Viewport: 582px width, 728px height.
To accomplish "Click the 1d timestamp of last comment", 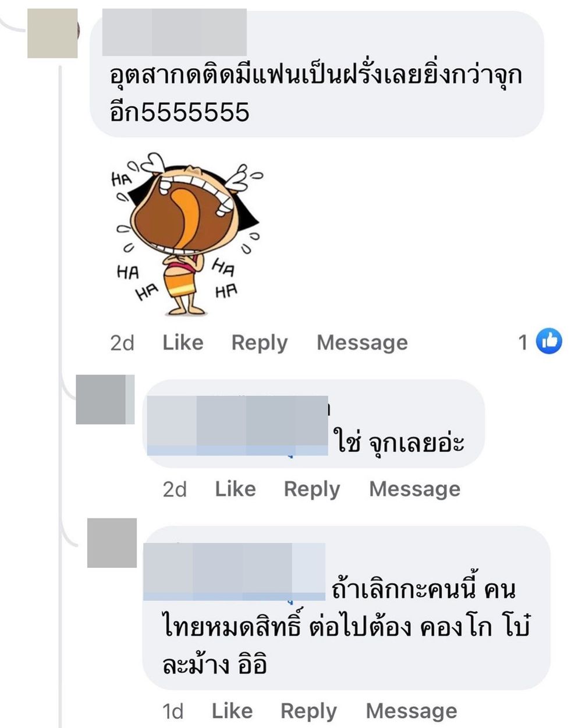I will [172, 711].
